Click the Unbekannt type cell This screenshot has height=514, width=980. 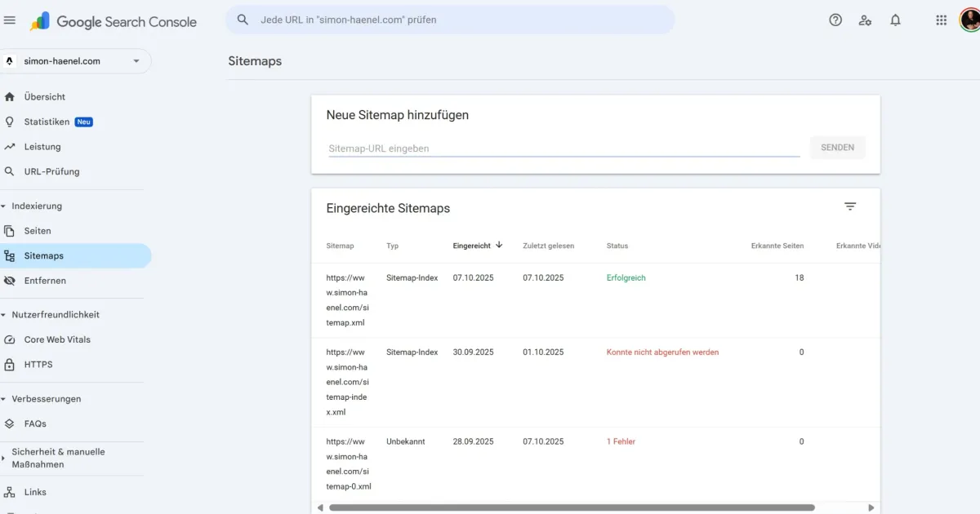(405, 441)
